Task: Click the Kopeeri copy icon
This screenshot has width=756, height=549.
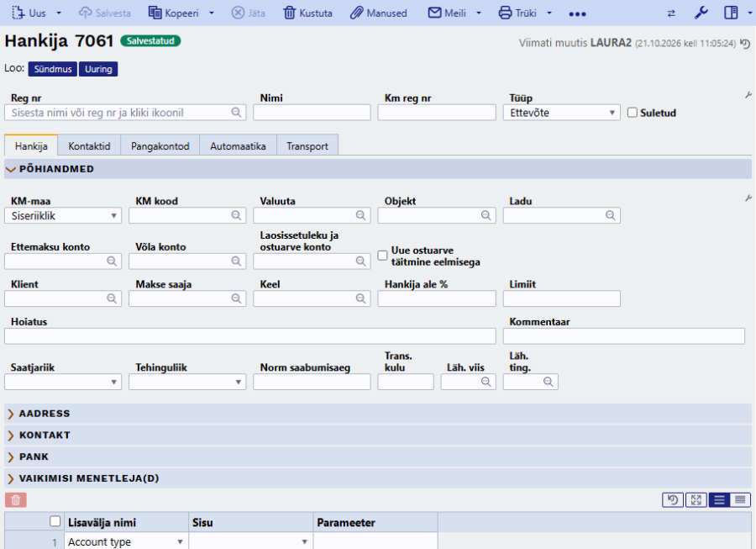Action: 155,13
